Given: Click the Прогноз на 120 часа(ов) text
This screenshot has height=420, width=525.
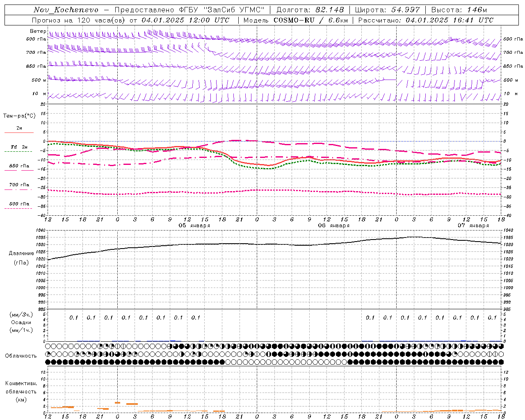Looking at the screenshot, I should pyautogui.click(x=79, y=20).
